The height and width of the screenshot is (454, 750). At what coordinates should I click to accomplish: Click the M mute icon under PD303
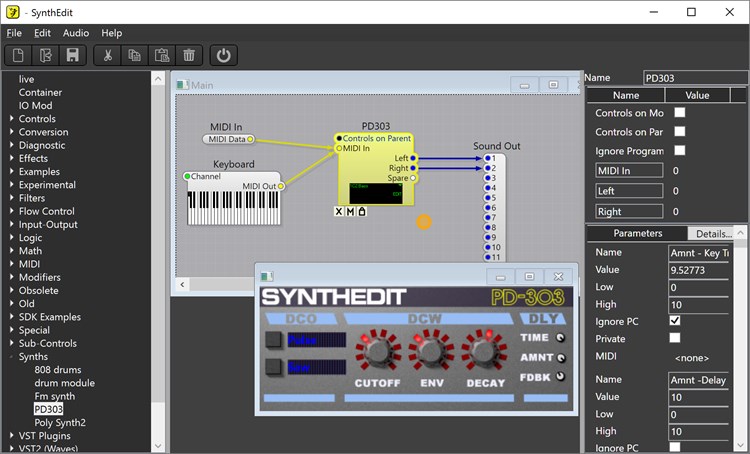tap(350, 211)
